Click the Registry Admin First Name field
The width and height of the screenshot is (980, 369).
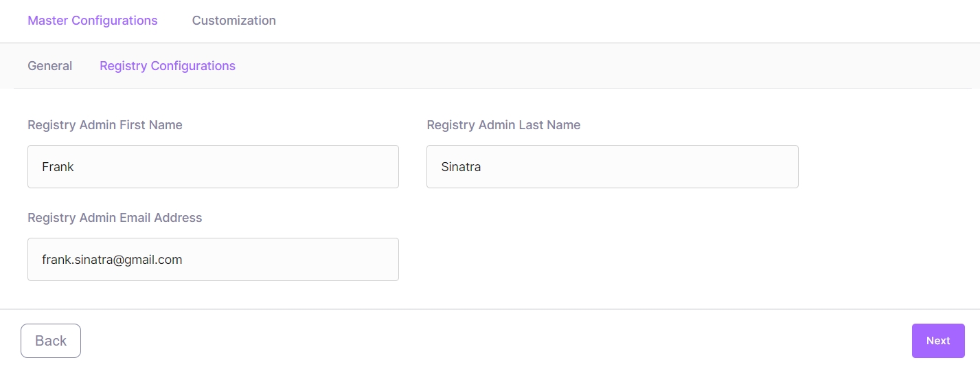click(x=213, y=166)
